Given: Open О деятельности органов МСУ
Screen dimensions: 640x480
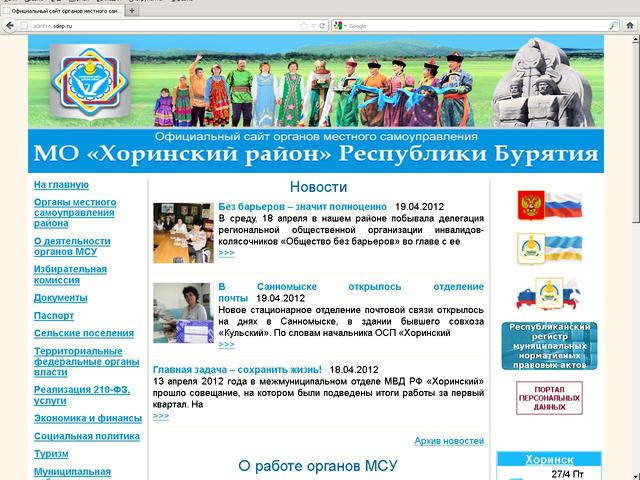Looking at the screenshot, I should pyautogui.click(x=72, y=247).
